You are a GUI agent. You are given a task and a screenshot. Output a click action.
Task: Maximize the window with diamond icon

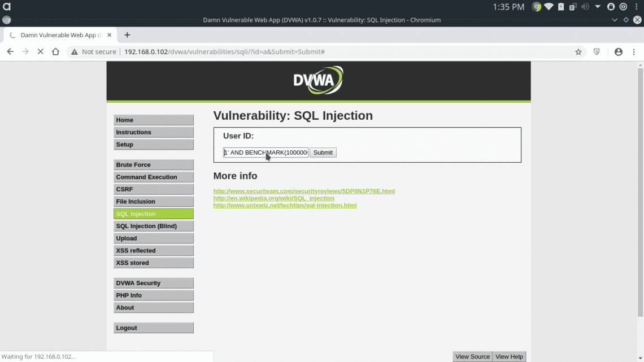(626, 20)
